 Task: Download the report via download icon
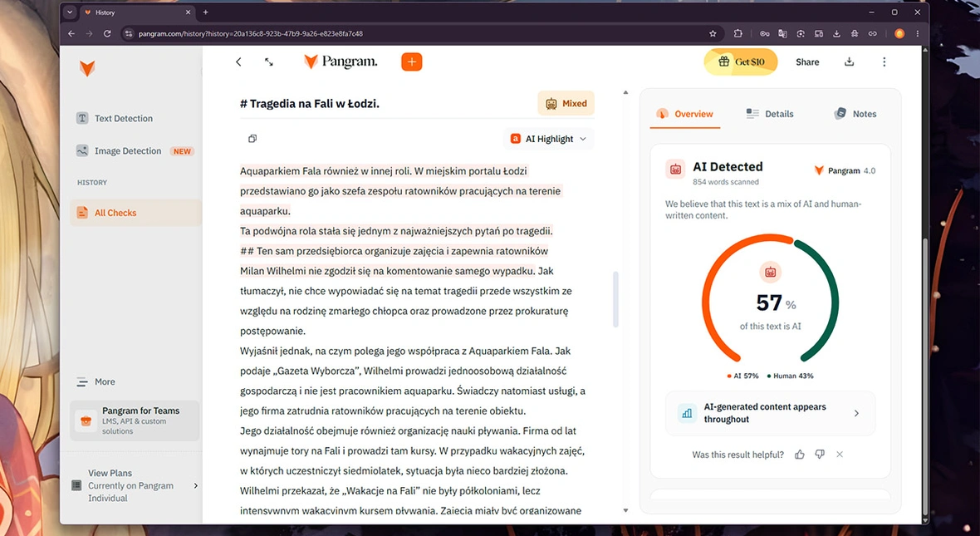click(849, 61)
